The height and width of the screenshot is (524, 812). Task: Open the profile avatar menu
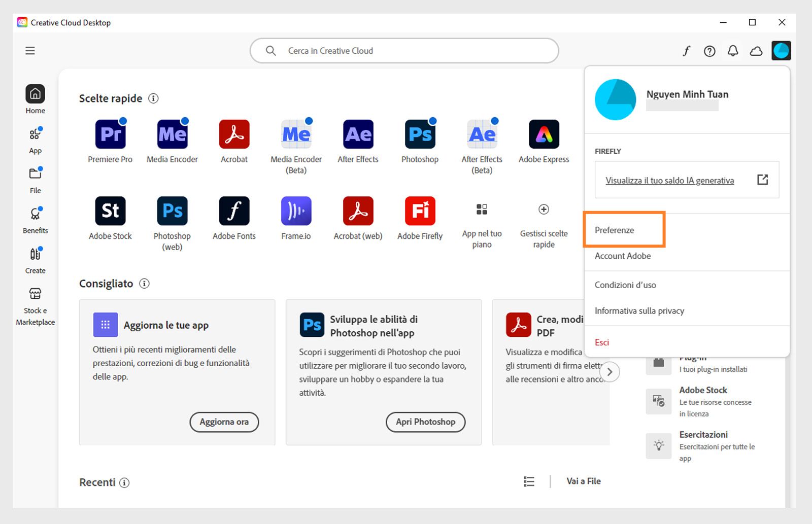click(781, 51)
